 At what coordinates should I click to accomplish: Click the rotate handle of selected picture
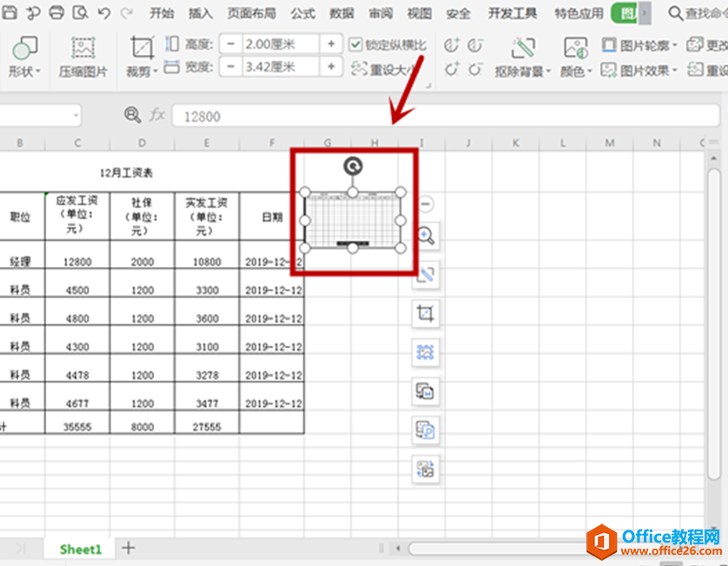pyautogui.click(x=353, y=166)
